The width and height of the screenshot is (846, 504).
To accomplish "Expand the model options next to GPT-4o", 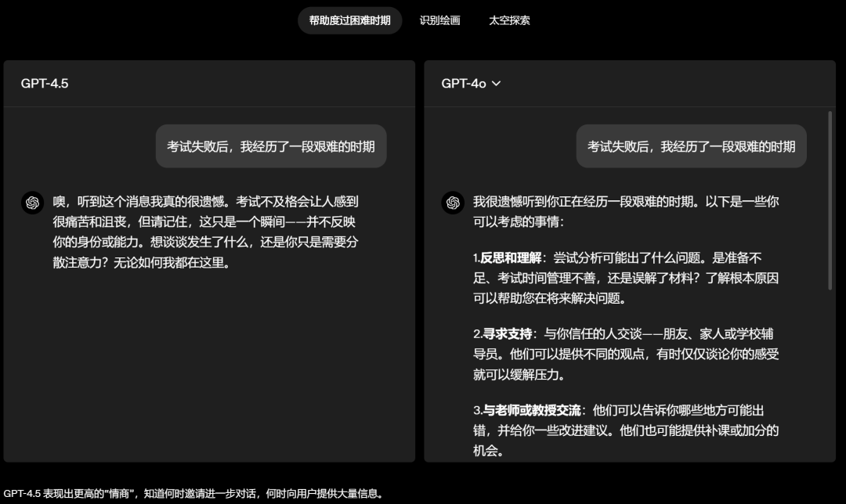I will point(497,84).
